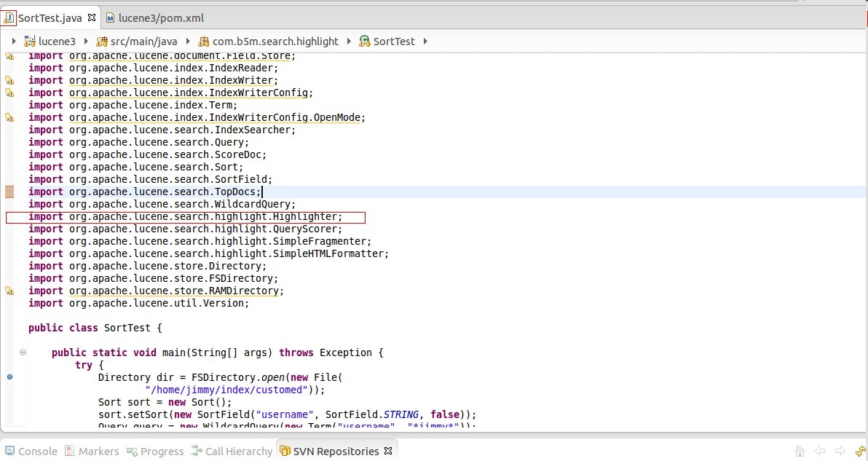Click the import ScoreDoc line
The height and width of the screenshot is (461, 868).
coord(148,154)
